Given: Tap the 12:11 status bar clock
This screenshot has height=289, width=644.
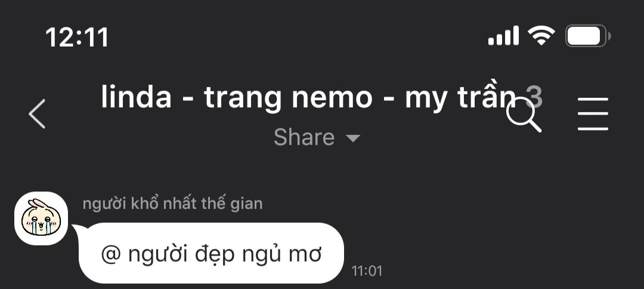Looking at the screenshot, I should 77,37.
